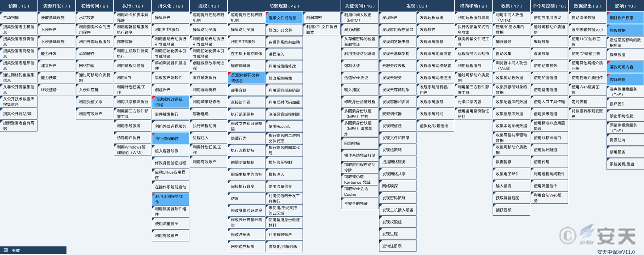Select the 使用应用层协议 cell
The image size is (644, 255).
[549, 17]
